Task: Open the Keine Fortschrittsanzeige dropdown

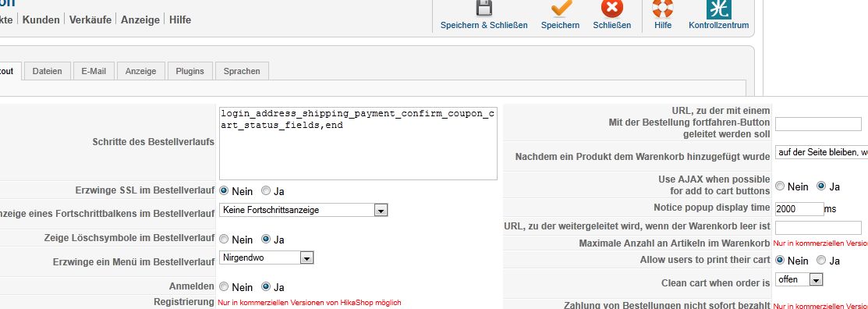Action: 303,210
